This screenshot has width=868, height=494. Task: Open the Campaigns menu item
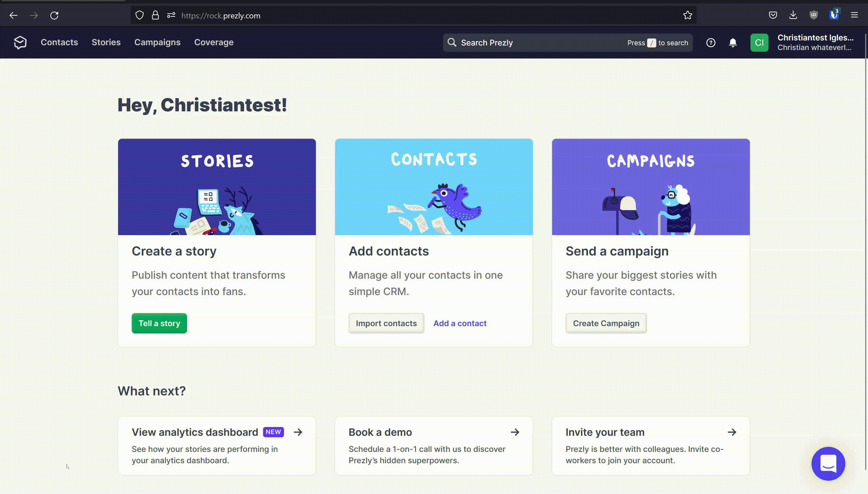click(x=157, y=42)
